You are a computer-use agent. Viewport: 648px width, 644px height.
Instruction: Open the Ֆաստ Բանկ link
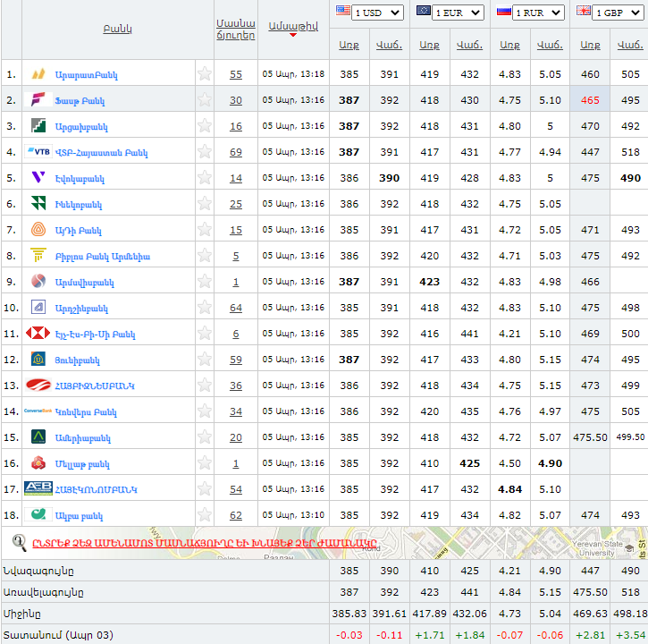pyautogui.click(x=80, y=101)
